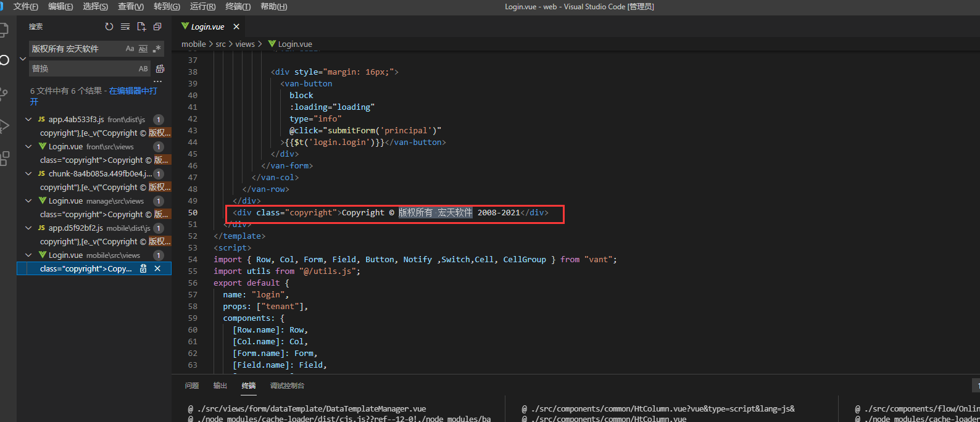This screenshot has height=422, width=980.
Task: Click the 在编辑器中打开 link
Action: pyautogui.click(x=133, y=91)
